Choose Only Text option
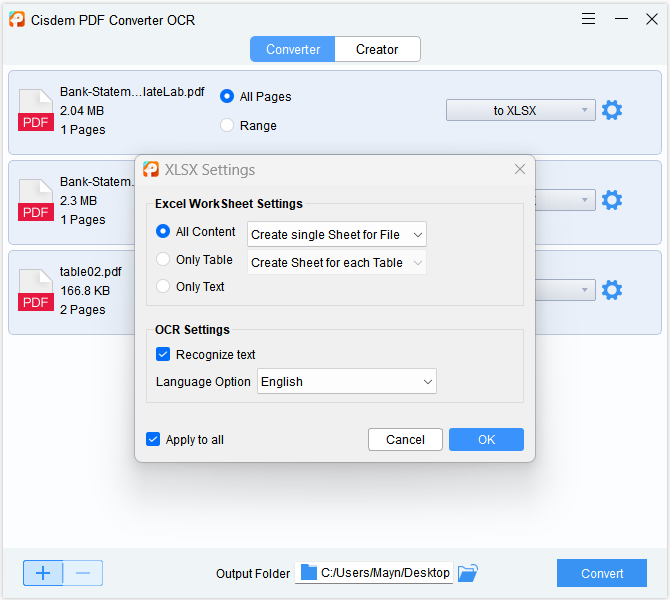The width and height of the screenshot is (670, 600). 163,286
